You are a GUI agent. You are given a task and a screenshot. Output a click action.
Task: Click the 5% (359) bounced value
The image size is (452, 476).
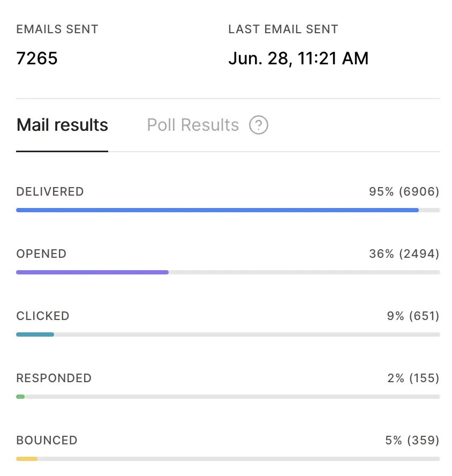412,441
